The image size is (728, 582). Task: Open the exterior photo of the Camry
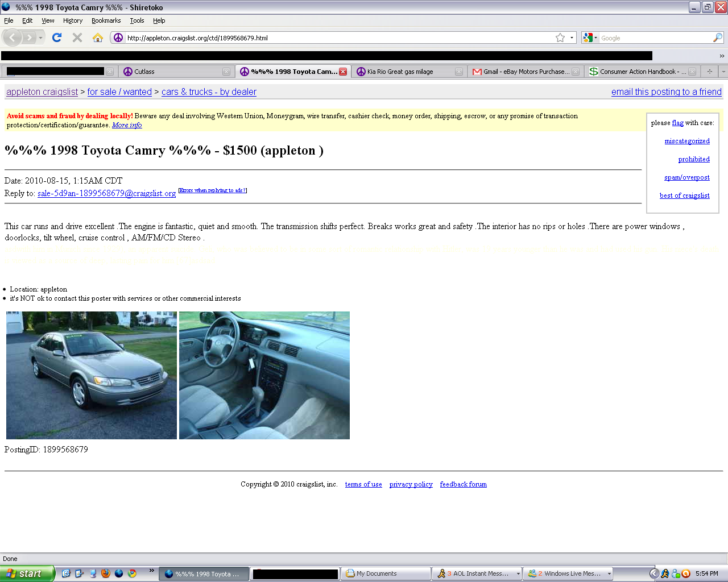point(92,375)
